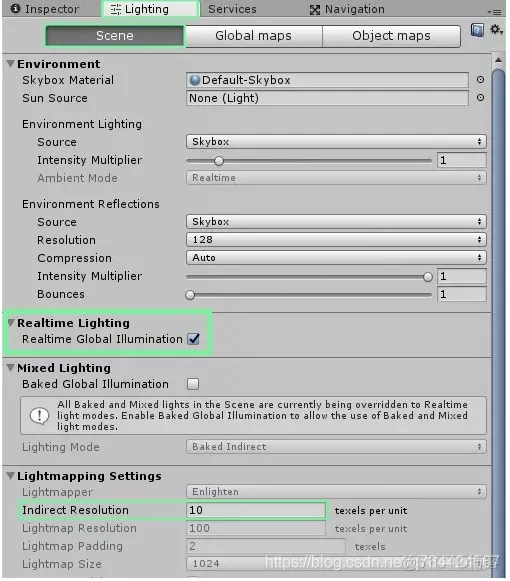Viewport: 510px width, 581px height.
Task: Switch to Global maps view
Action: [254, 36]
